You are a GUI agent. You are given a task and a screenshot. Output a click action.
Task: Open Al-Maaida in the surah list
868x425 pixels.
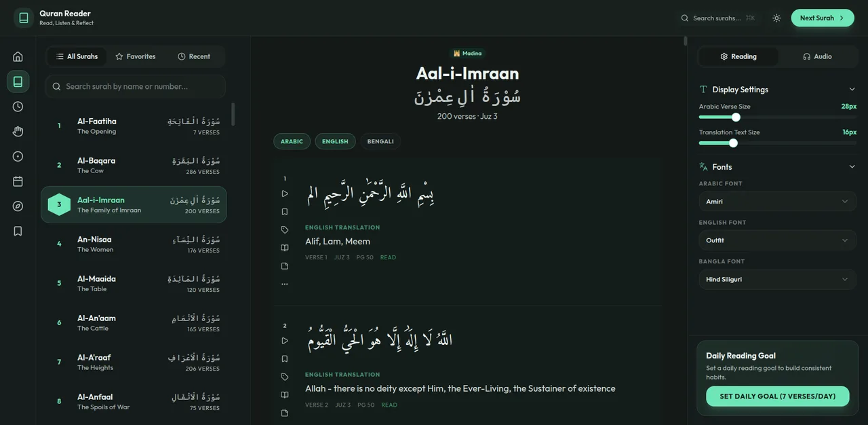(x=134, y=283)
